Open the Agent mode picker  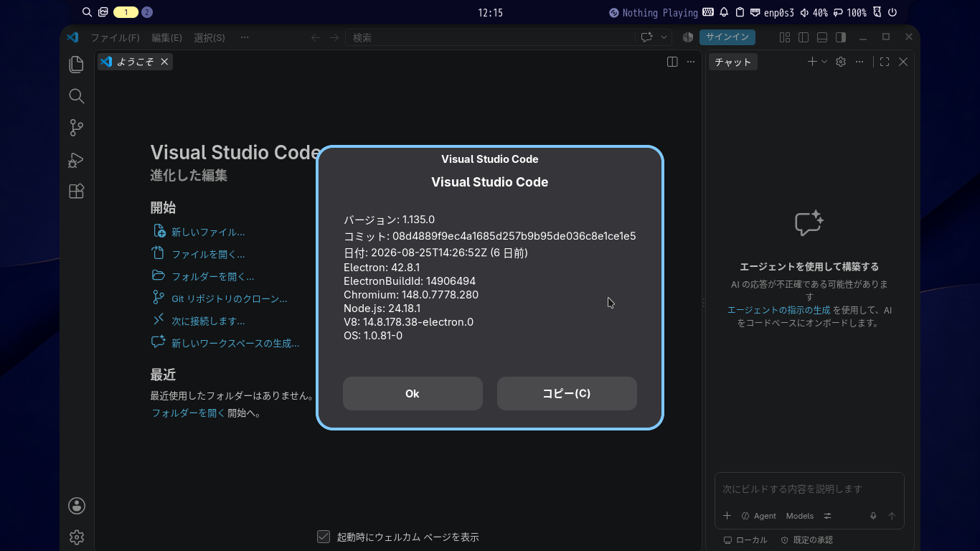point(759,516)
